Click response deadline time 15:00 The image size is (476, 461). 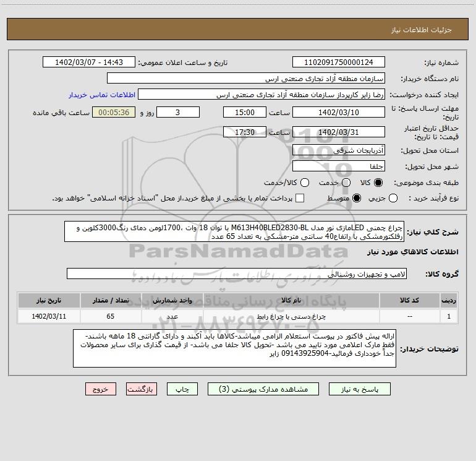(x=245, y=113)
